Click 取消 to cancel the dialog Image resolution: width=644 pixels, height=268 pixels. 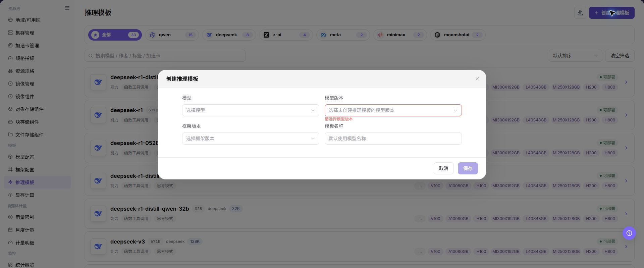click(444, 168)
